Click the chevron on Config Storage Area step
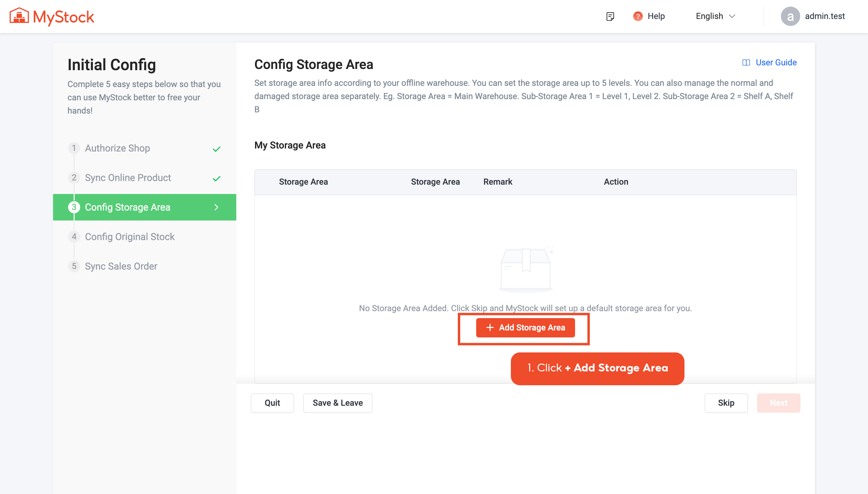The height and width of the screenshot is (494, 868). pos(217,207)
